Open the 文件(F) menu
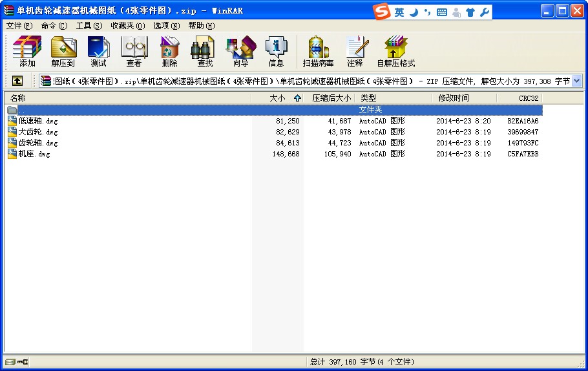This screenshot has width=588, height=371. pos(19,25)
